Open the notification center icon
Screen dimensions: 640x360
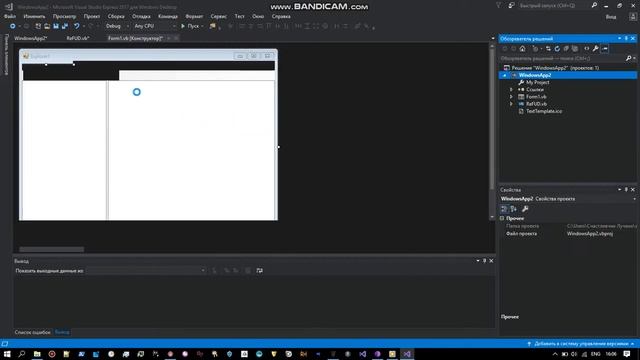coord(627,354)
